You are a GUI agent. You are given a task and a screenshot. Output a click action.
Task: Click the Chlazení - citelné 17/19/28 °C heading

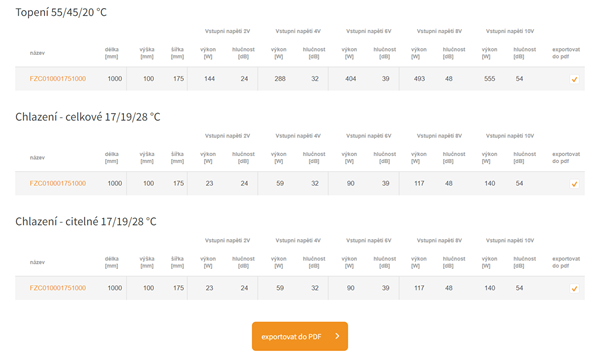pyautogui.click(x=86, y=221)
